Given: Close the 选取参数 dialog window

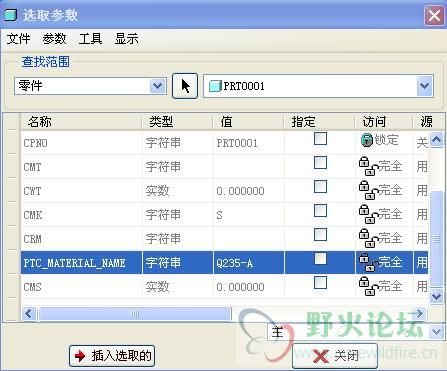Looking at the screenshot, I should point(434,15).
